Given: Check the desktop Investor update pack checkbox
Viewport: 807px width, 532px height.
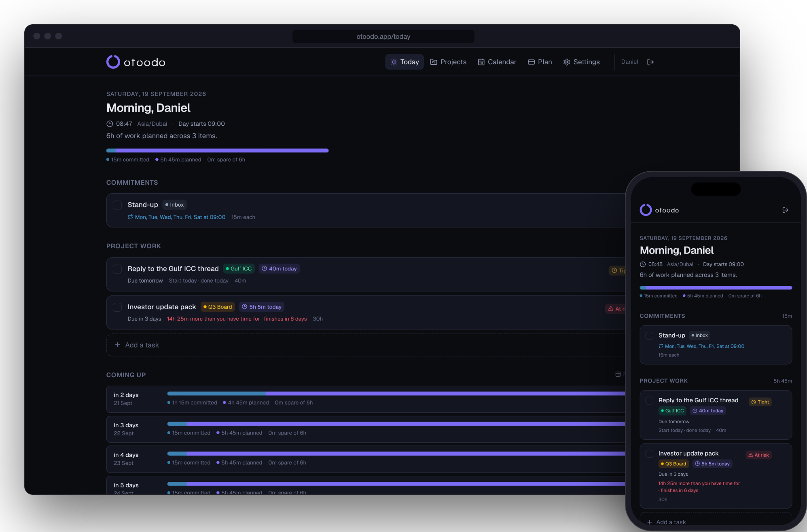Looking at the screenshot, I should pos(117,307).
